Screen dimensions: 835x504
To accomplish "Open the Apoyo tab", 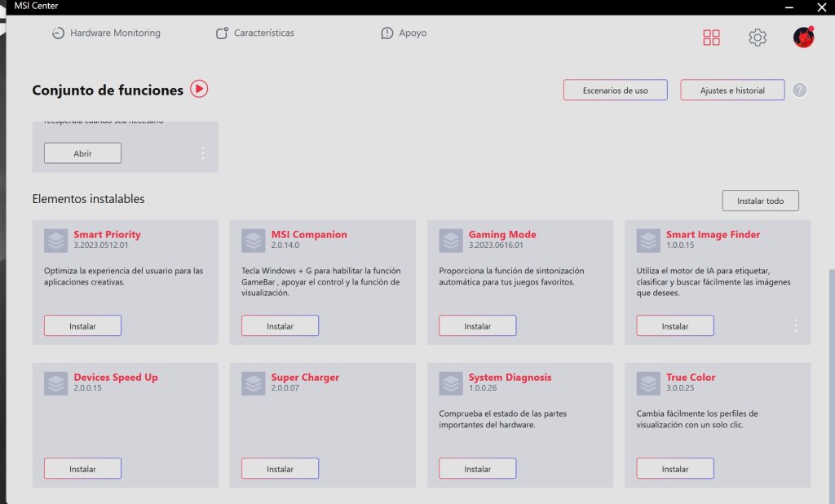I will tap(404, 33).
